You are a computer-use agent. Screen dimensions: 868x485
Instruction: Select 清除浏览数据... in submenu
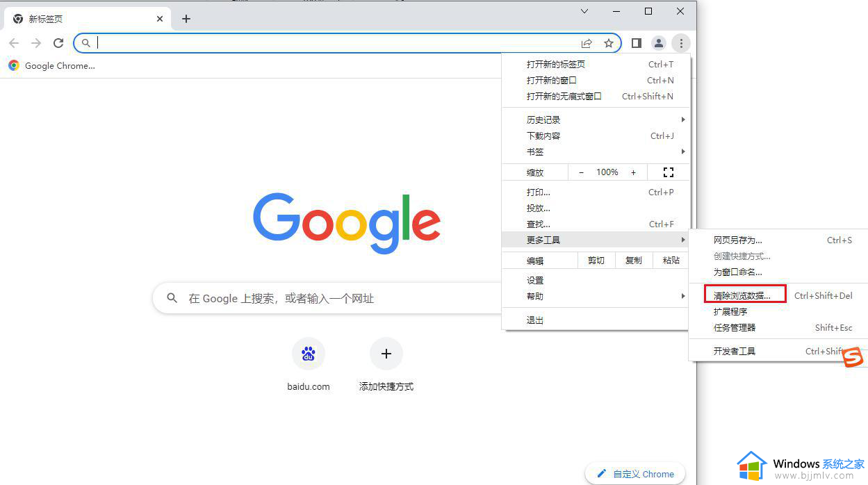click(778, 295)
